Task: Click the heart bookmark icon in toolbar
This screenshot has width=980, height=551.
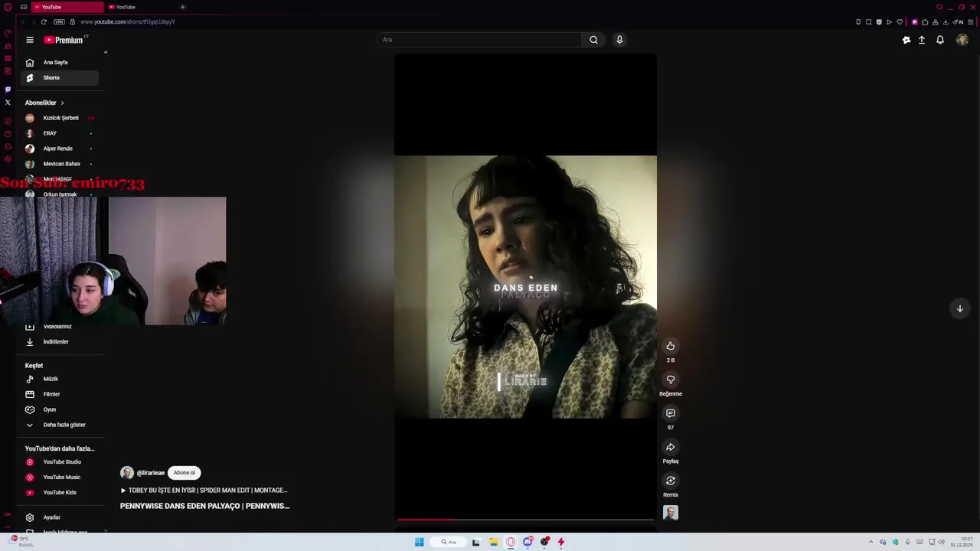Action: point(900,21)
